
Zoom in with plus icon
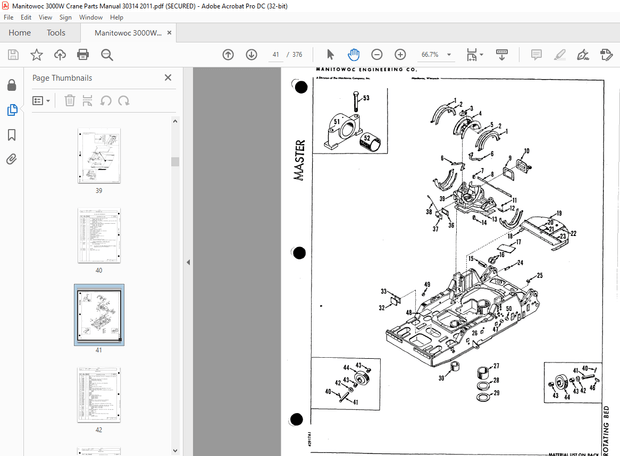click(x=400, y=55)
